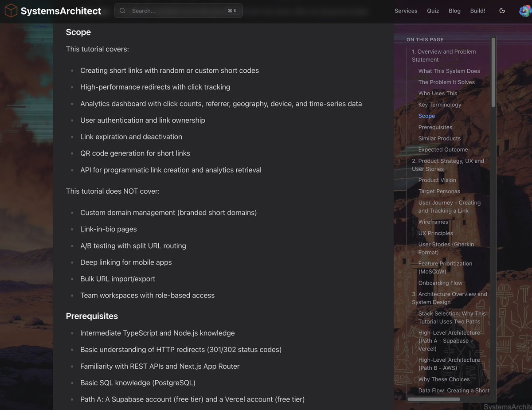Go to What This System Does section
Screen dimensions: 532x410
[449, 71]
